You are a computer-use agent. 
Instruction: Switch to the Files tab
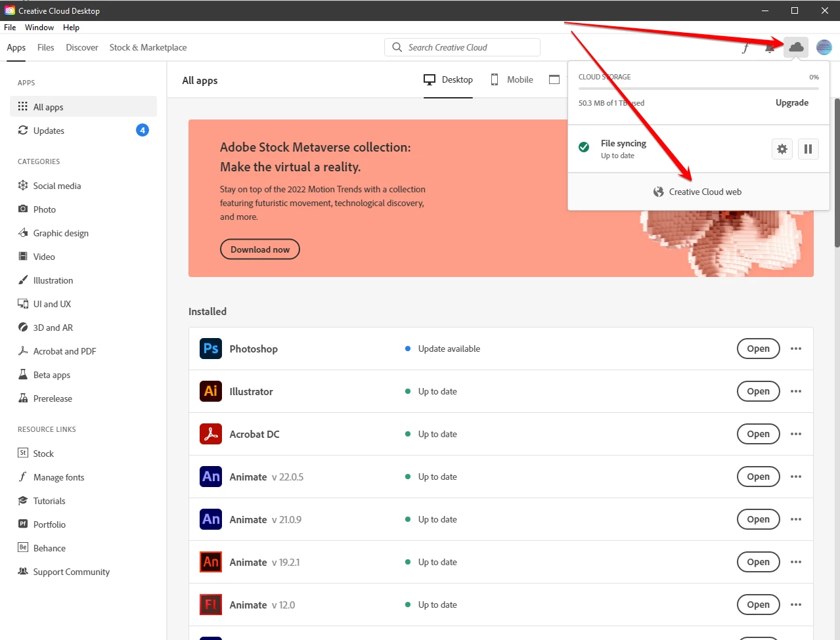46,47
